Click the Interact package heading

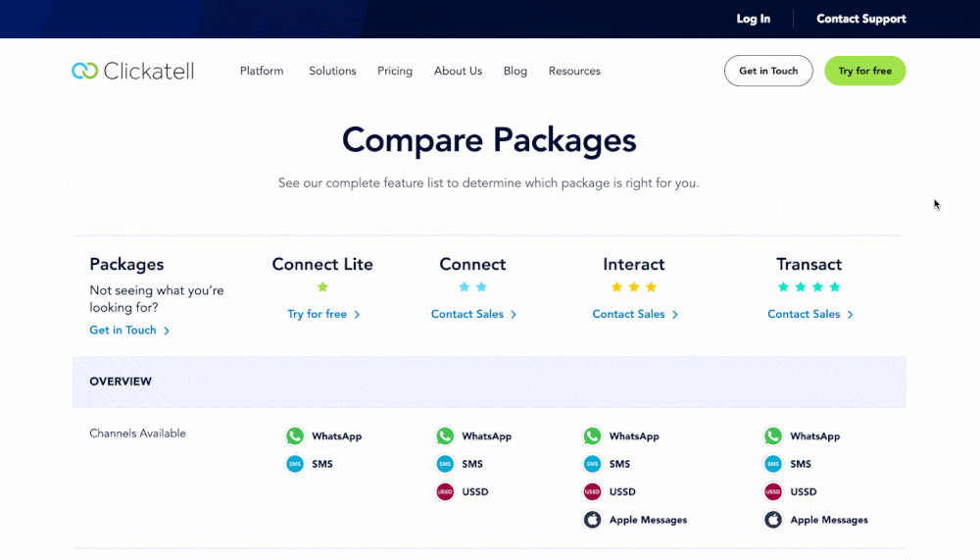[634, 264]
